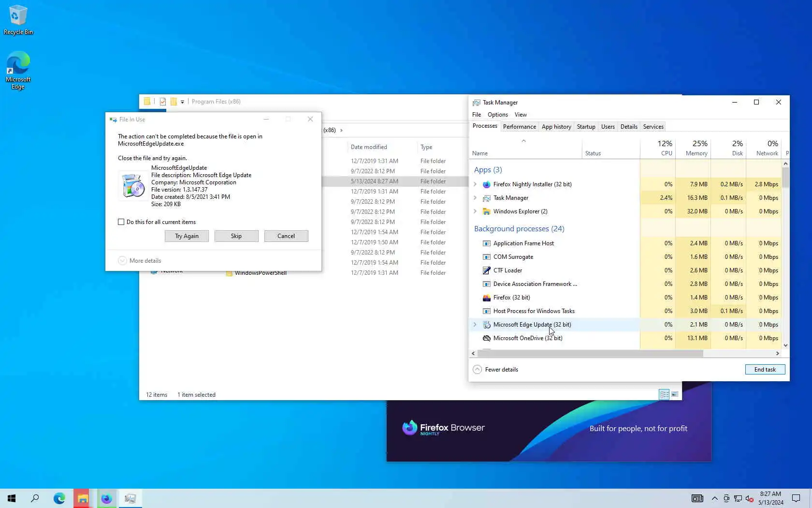The height and width of the screenshot is (508, 812).
Task: Click the Task Manager process icon in Apps
Action: [x=487, y=198]
